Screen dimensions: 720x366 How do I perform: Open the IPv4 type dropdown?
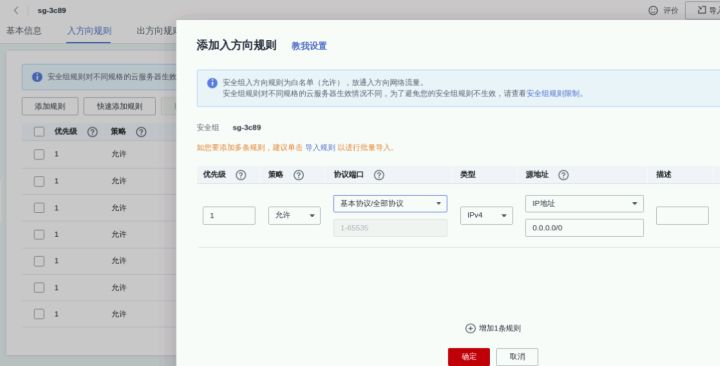coord(486,215)
